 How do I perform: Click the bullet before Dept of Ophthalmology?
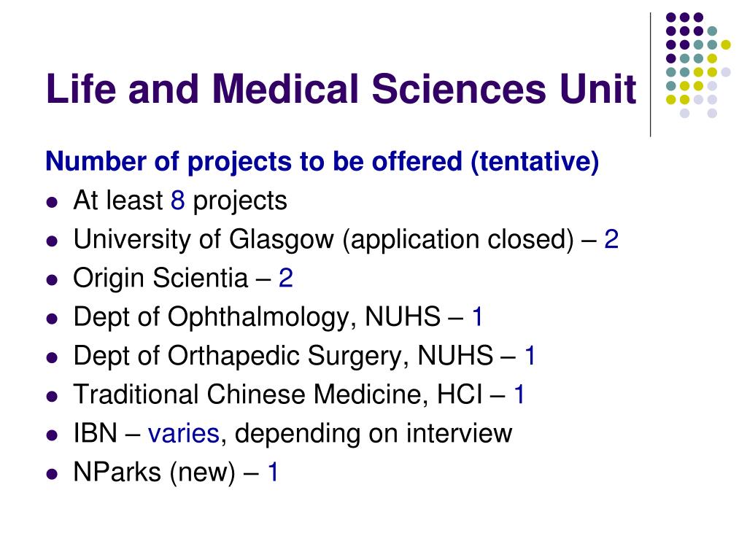coord(52,319)
